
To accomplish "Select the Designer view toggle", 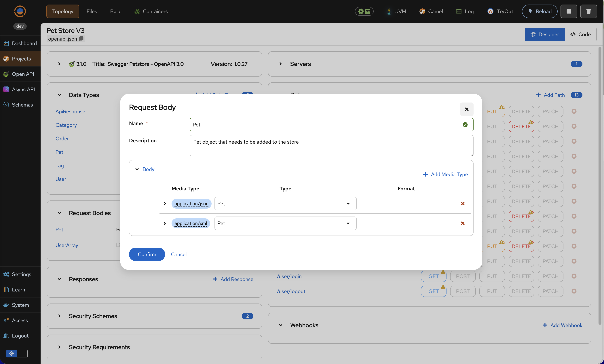I will tap(544, 34).
